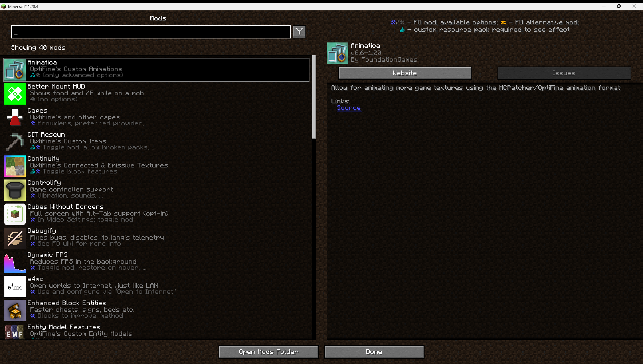The height and width of the screenshot is (364, 643).
Task: Click the Enhanced Block Entities chest icon
Action: 15,311
